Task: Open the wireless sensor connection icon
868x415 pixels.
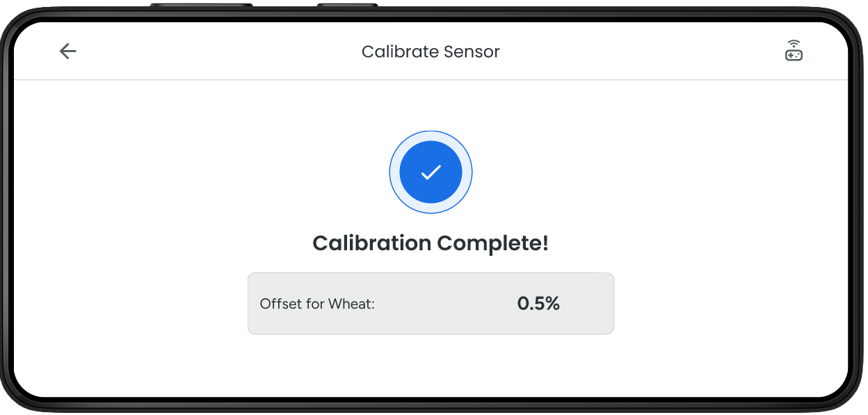Action: pos(794,51)
